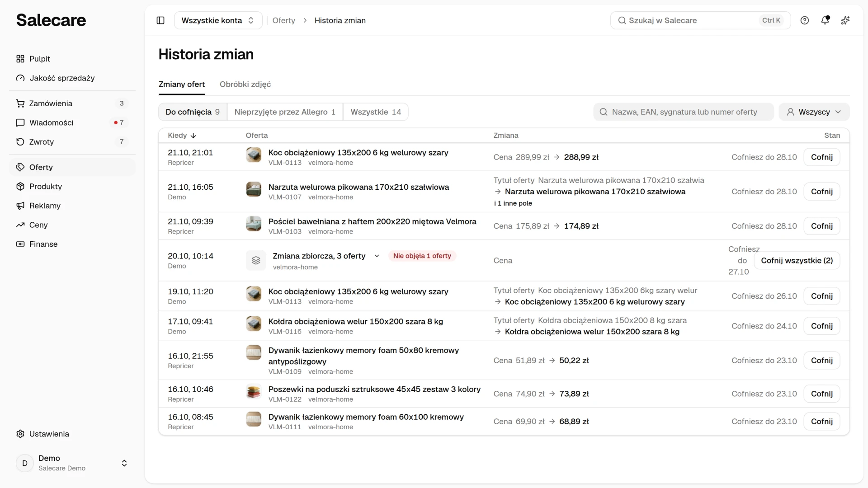
Task: Click Cofnij wszystkie (2) button
Action: click(x=797, y=261)
